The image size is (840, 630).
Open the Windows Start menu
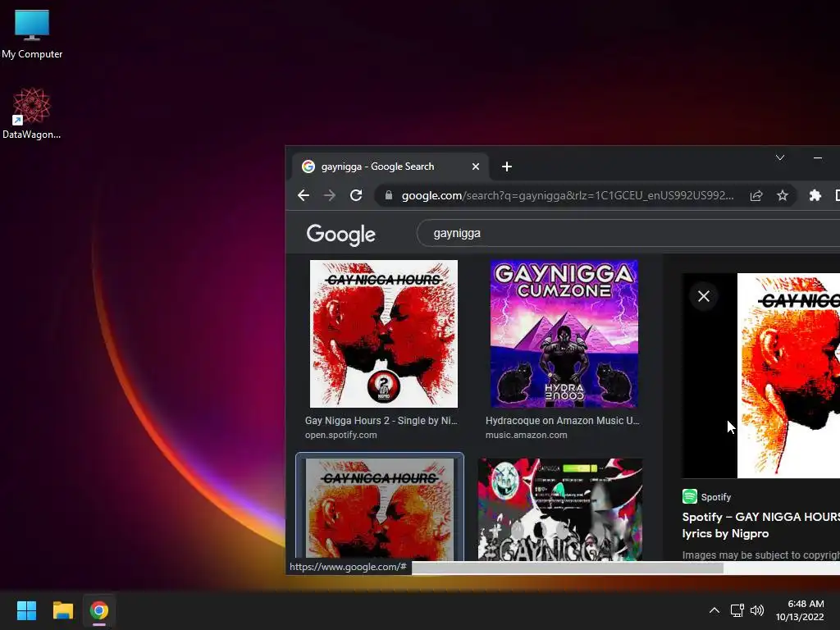click(26, 610)
